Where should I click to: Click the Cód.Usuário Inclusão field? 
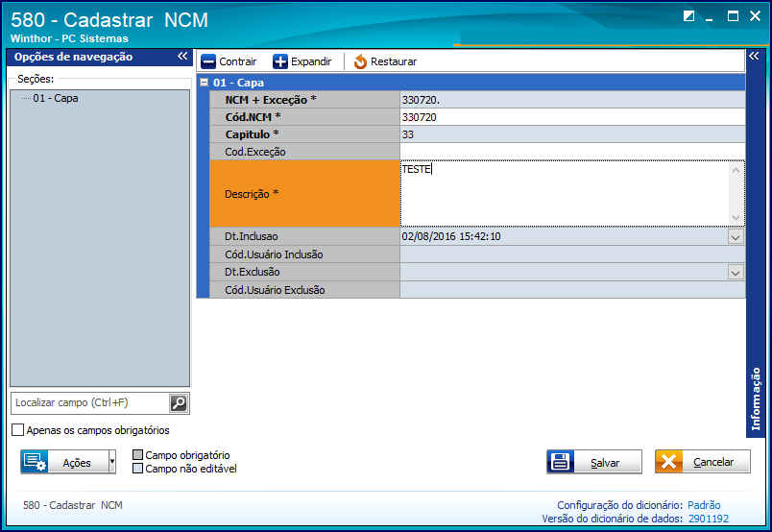[572, 254]
